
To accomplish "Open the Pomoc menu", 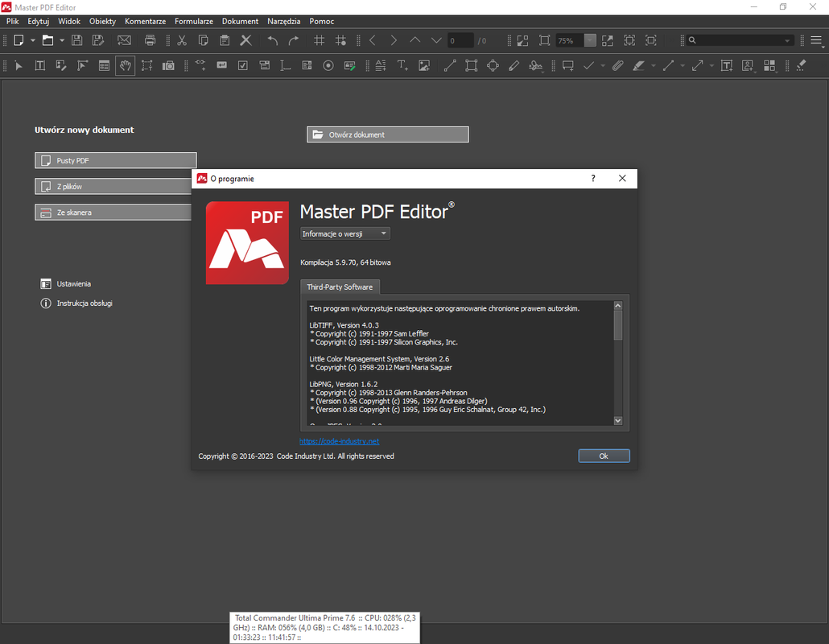I will (321, 21).
